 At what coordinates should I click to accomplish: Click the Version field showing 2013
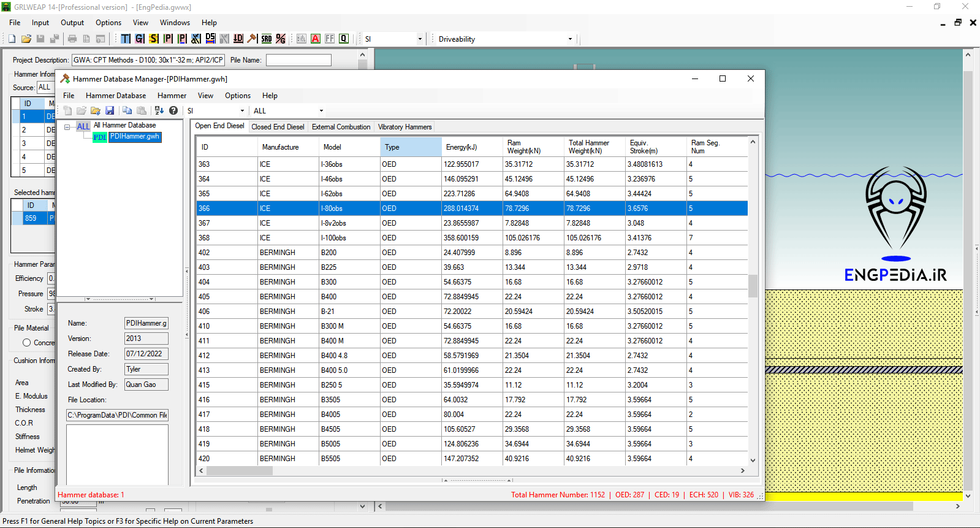pos(146,339)
